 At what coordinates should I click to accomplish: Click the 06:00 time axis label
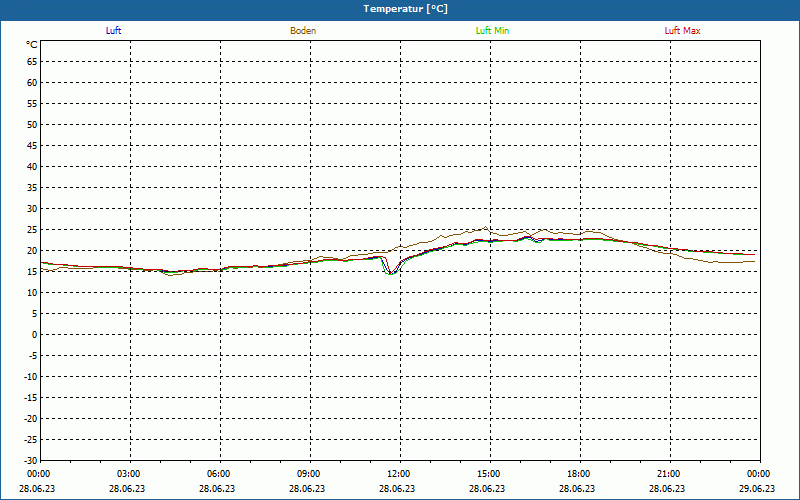(x=218, y=474)
